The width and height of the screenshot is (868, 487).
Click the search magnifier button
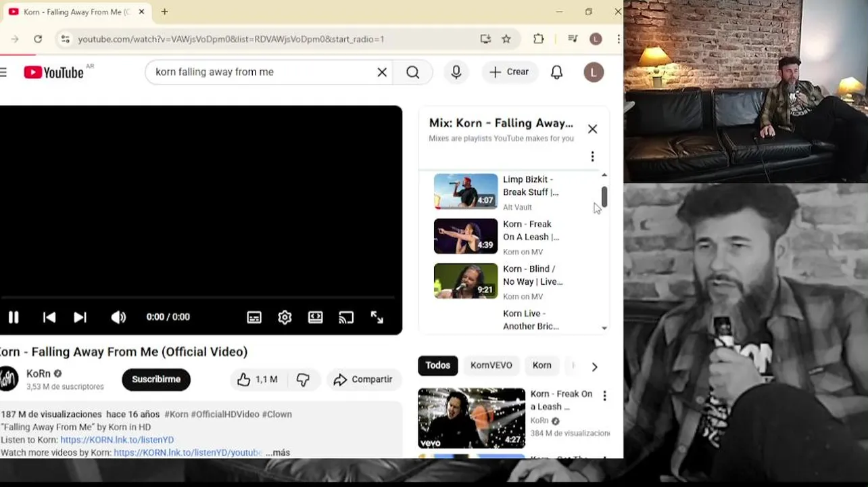click(x=413, y=72)
